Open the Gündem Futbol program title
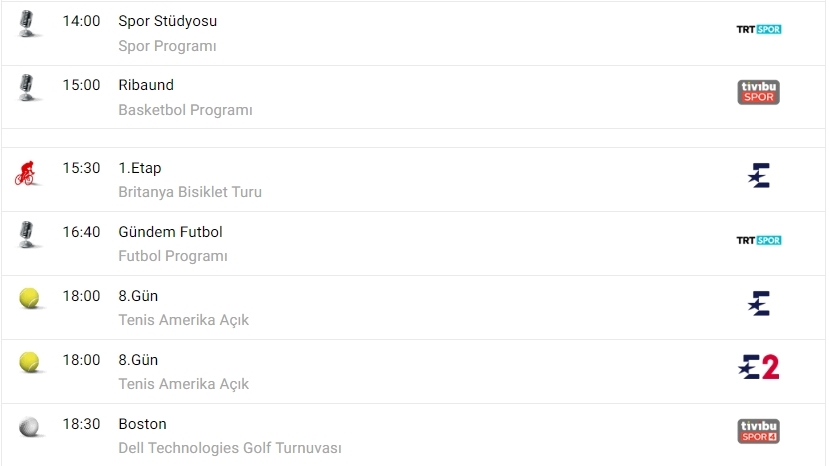Image resolution: width=829 pixels, height=466 pixels. [170, 232]
